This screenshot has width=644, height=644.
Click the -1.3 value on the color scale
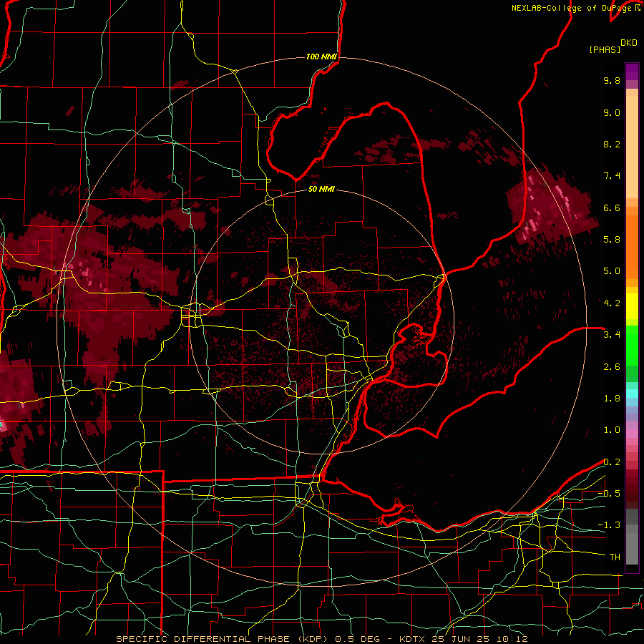(x=609, y=525)
